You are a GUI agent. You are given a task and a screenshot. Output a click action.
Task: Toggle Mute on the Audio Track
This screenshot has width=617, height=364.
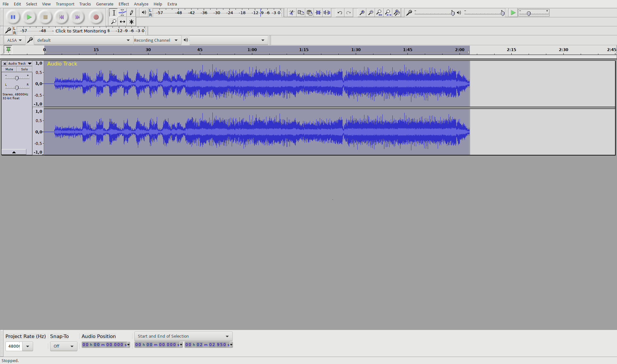click(9, 69)
